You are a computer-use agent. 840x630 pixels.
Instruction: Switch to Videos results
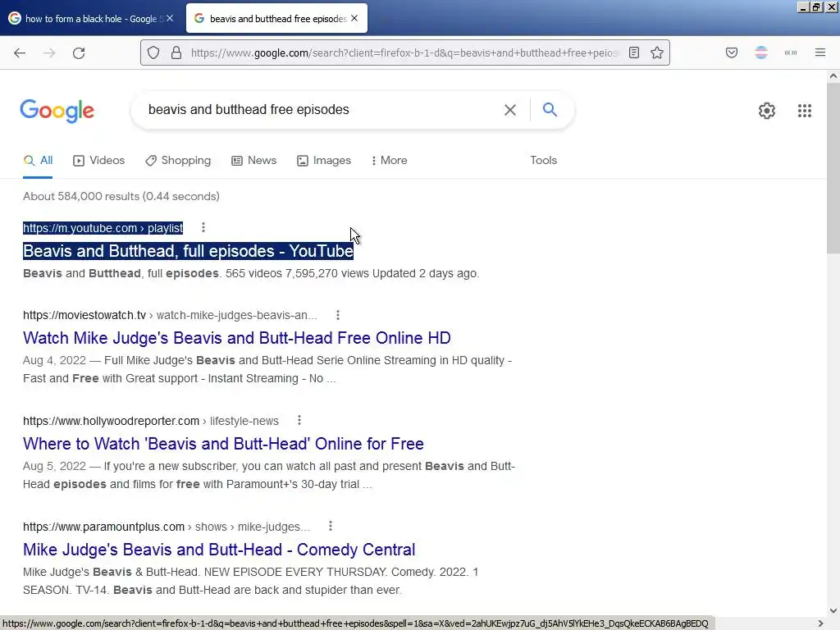(99, 160)
